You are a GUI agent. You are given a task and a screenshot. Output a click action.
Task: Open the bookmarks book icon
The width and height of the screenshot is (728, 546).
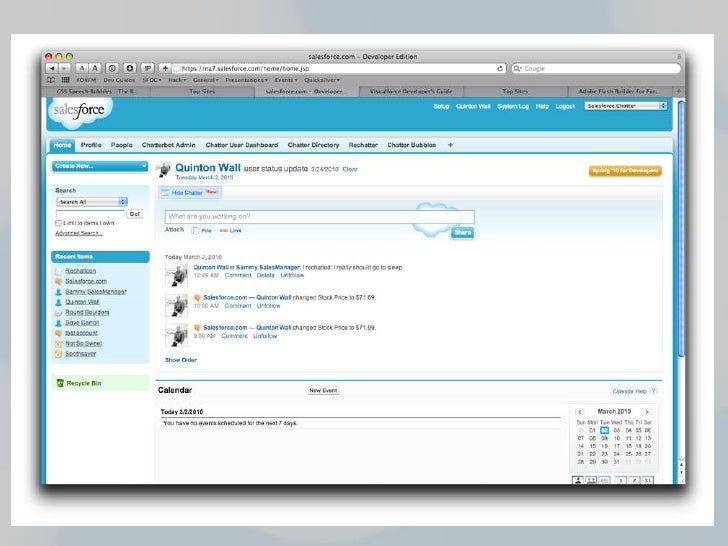(51, 80)
